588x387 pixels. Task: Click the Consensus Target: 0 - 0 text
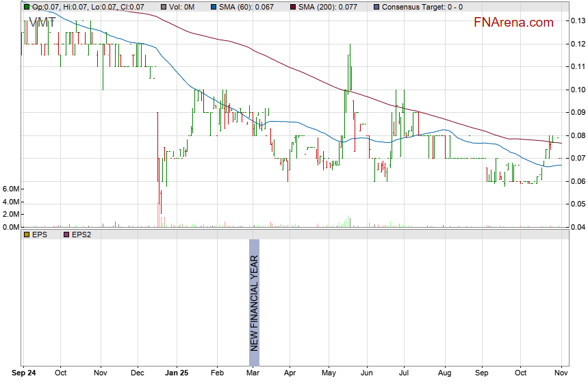pos(422,6)
